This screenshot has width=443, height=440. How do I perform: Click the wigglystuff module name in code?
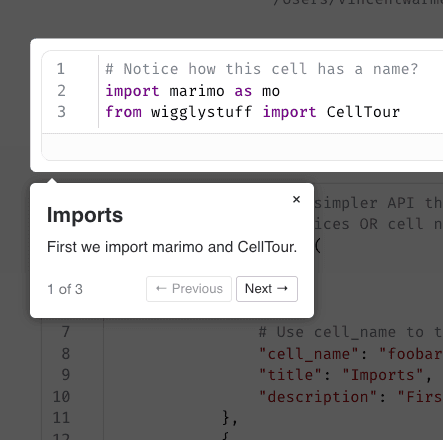pos(201,112)
